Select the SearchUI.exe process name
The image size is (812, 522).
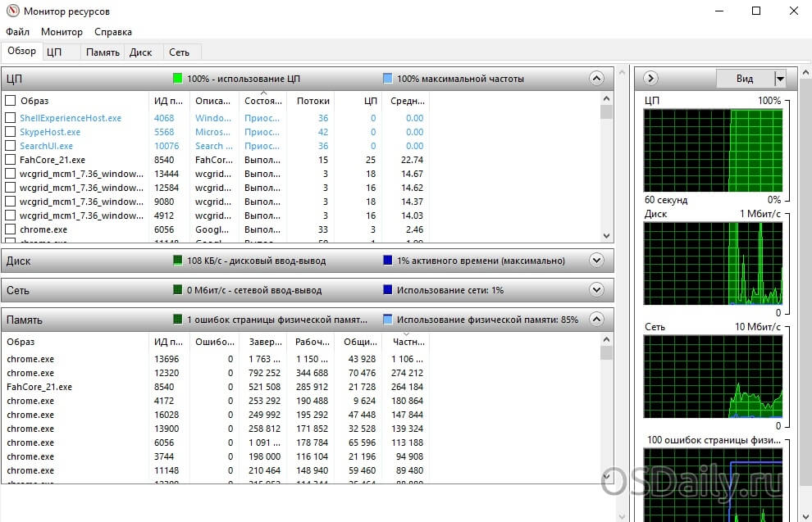click(x=46, y=146)
